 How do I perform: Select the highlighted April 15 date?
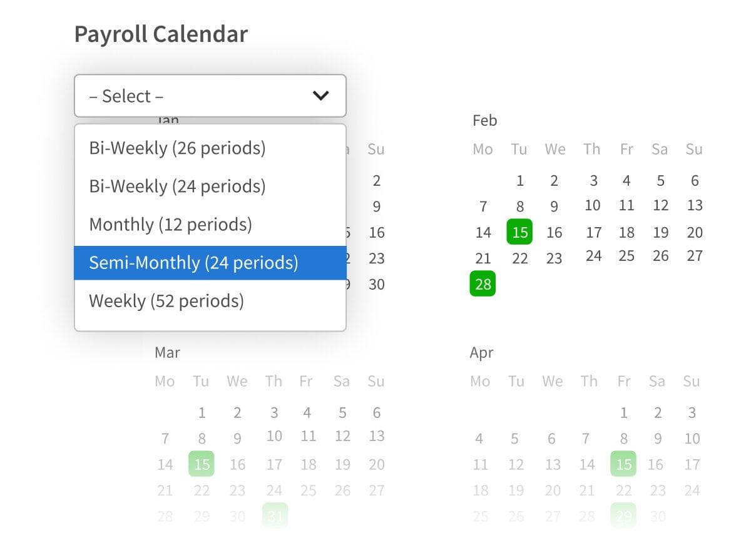click(x=623, y=464)
